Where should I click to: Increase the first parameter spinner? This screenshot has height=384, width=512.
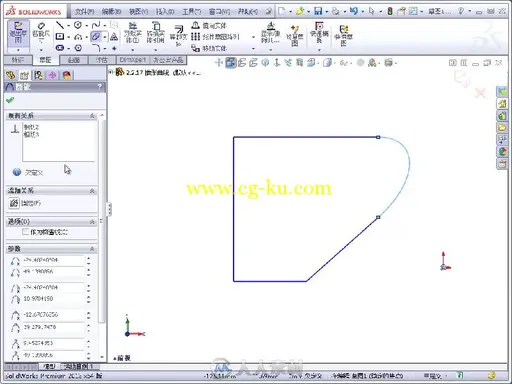(88, 258)
